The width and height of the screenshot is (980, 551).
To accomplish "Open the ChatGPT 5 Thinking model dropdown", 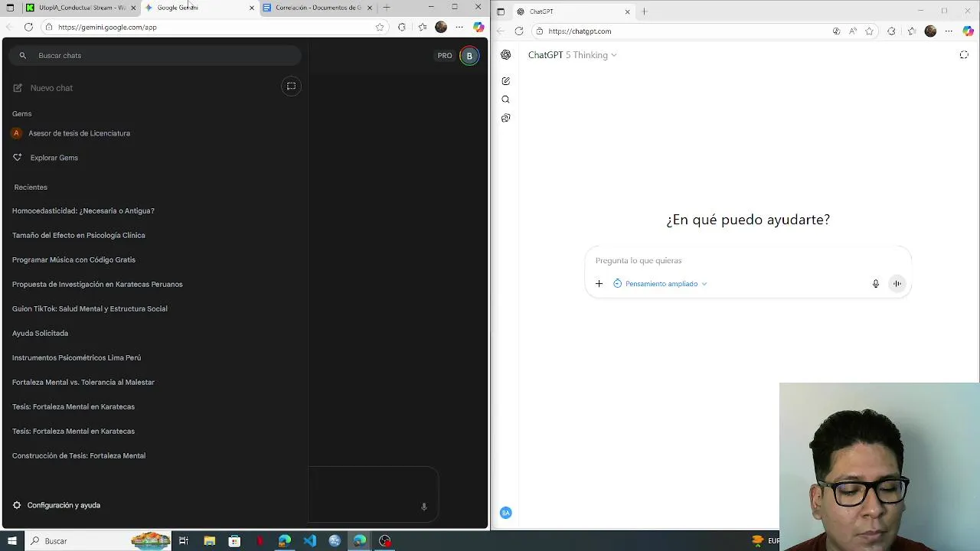I will [x=572, y=55].
